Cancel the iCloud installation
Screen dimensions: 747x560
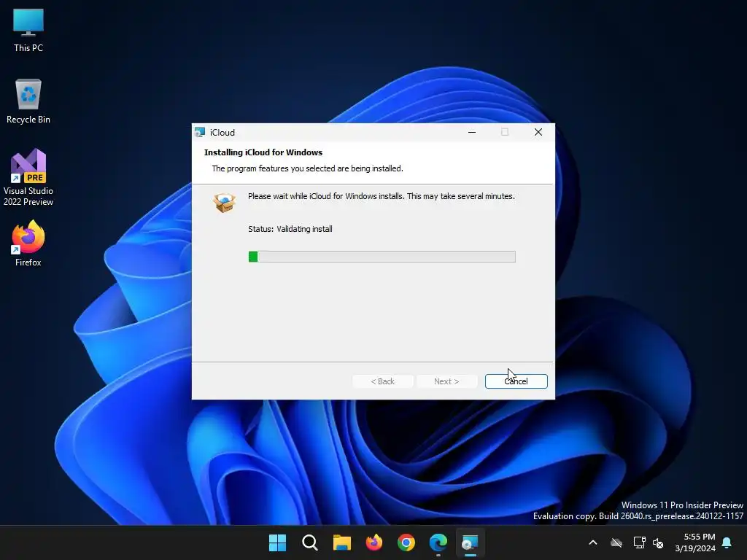point(516,381)
